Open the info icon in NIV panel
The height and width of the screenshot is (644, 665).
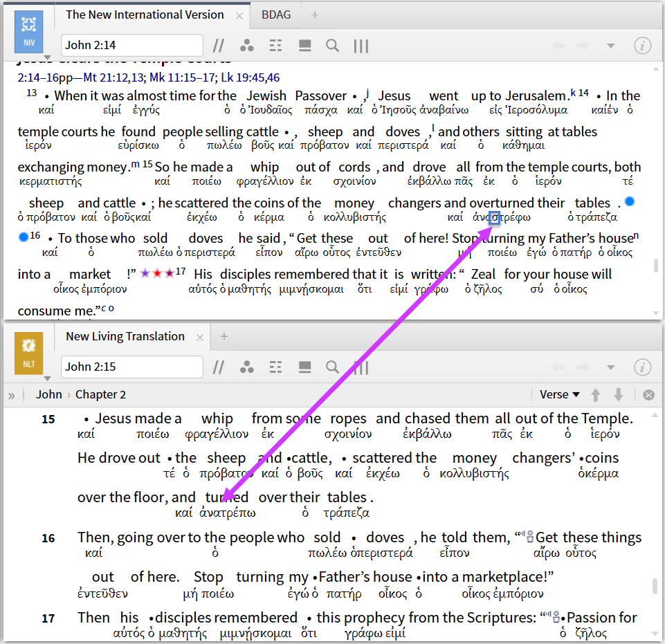[x=643, y=46]
